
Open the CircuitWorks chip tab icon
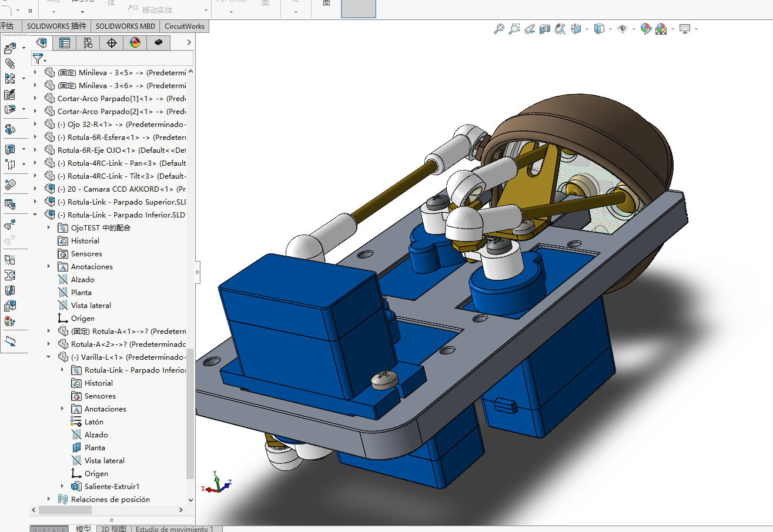158,42
